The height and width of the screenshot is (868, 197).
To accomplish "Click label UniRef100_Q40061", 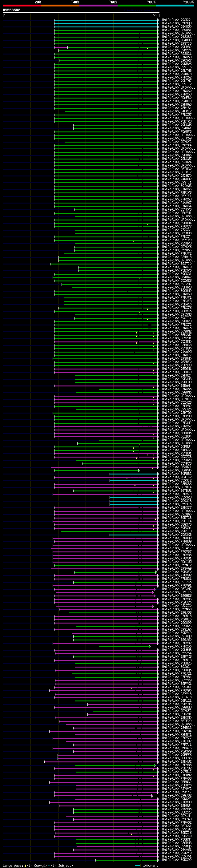I will 177,850.
